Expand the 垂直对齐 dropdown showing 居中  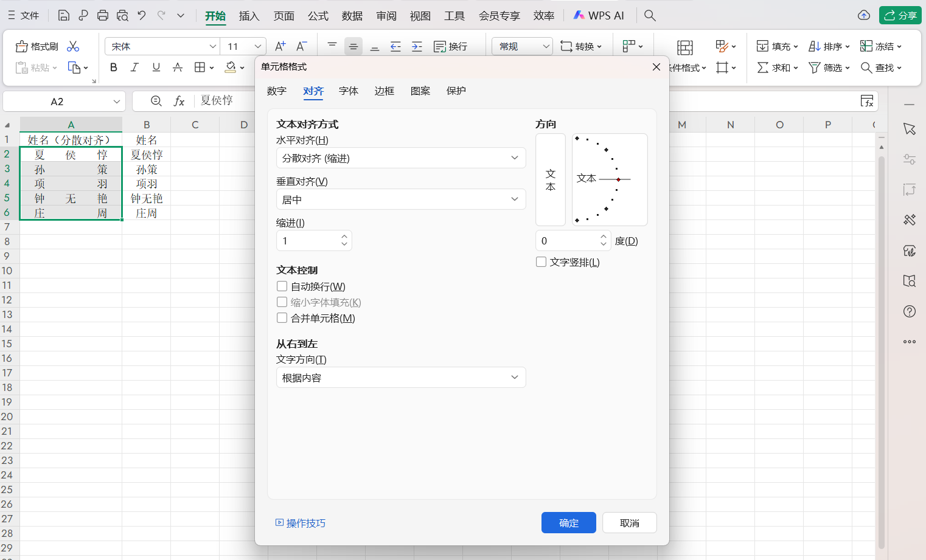click(400, 199)
